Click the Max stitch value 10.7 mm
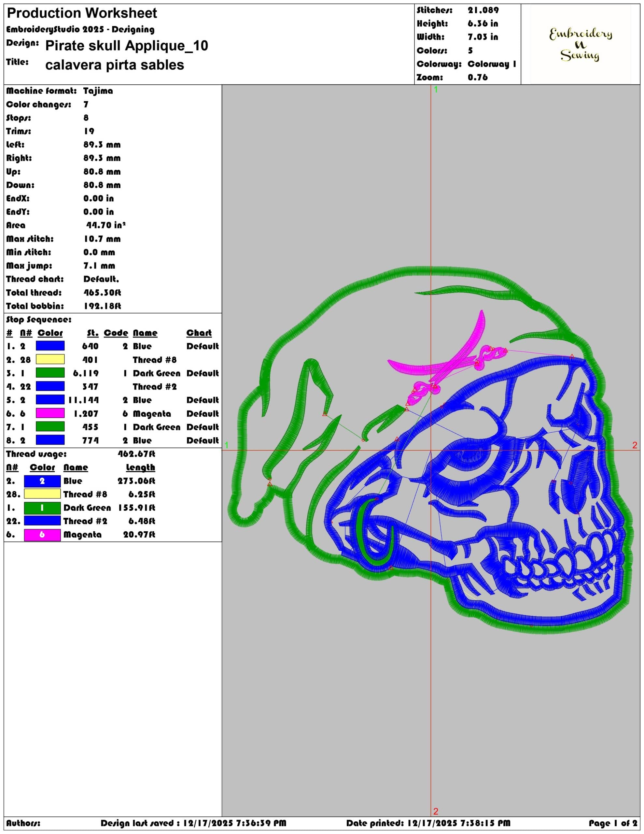The height and width of the screenshot is (834, 644). pos(102,239)
